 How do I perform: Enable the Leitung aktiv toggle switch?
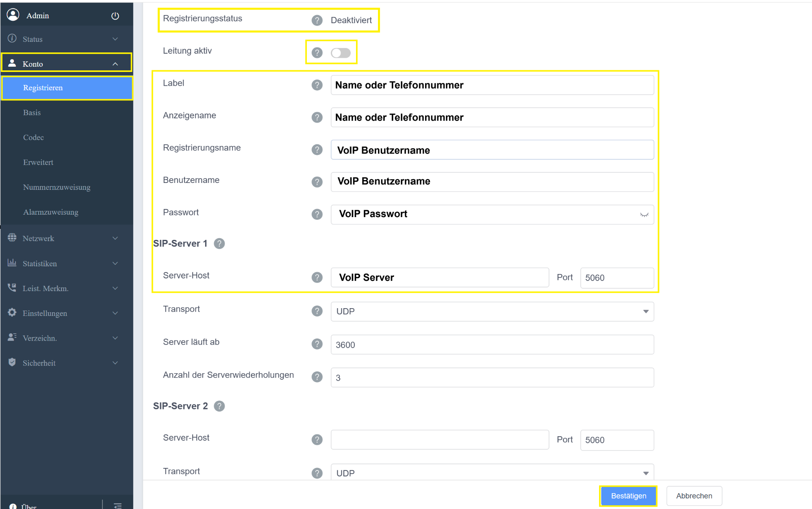pos(341,53)
